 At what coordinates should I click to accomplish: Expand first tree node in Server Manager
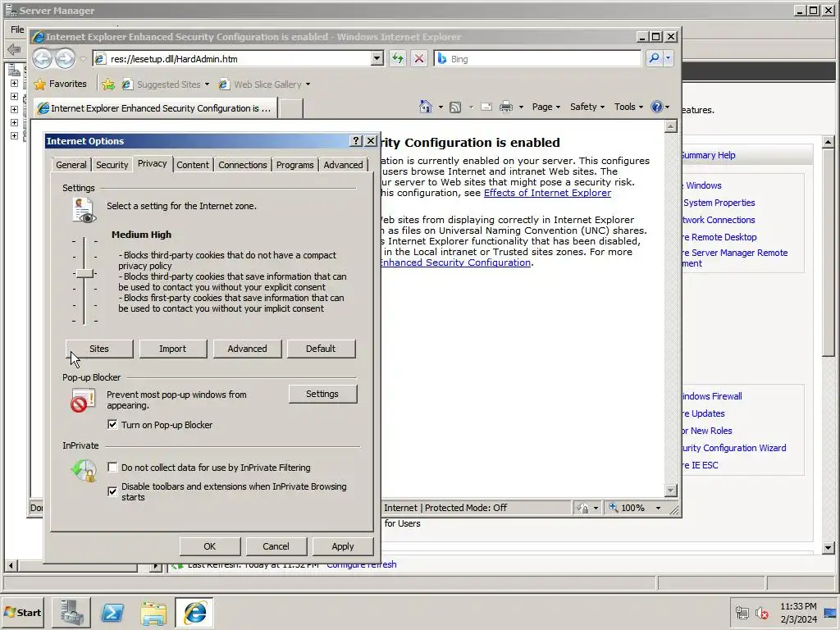point(15,84)
